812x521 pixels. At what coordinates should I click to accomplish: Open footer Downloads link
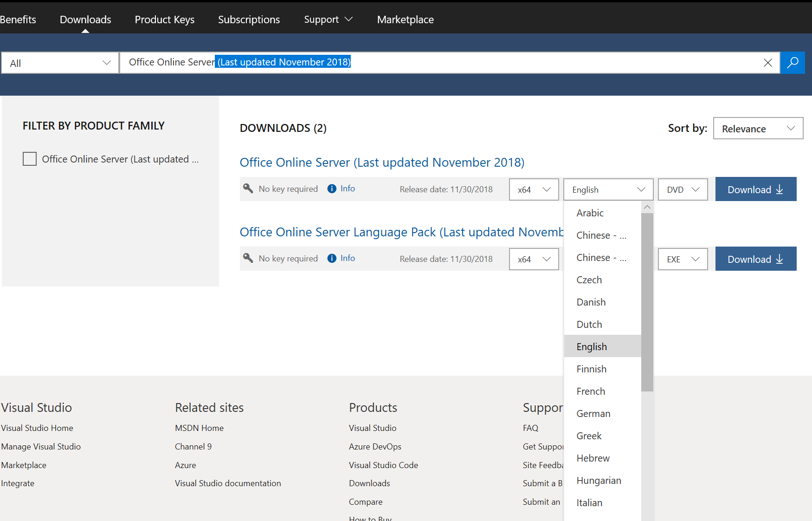(369, 483)
